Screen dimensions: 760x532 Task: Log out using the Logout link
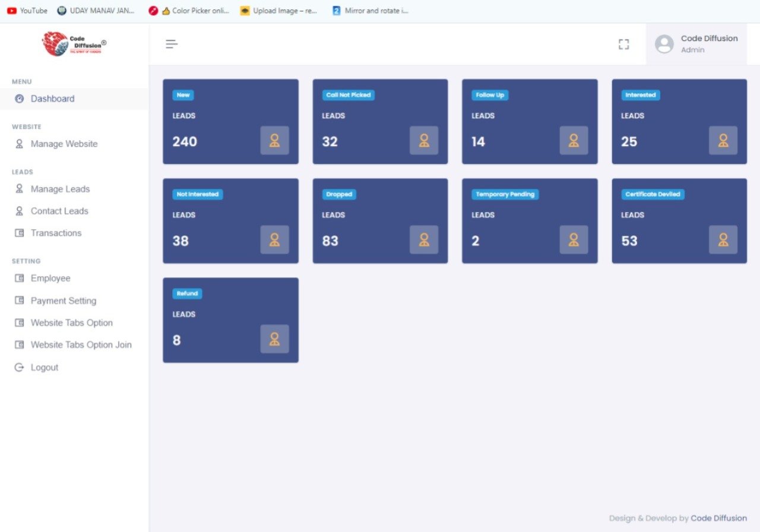coord(44,368)
